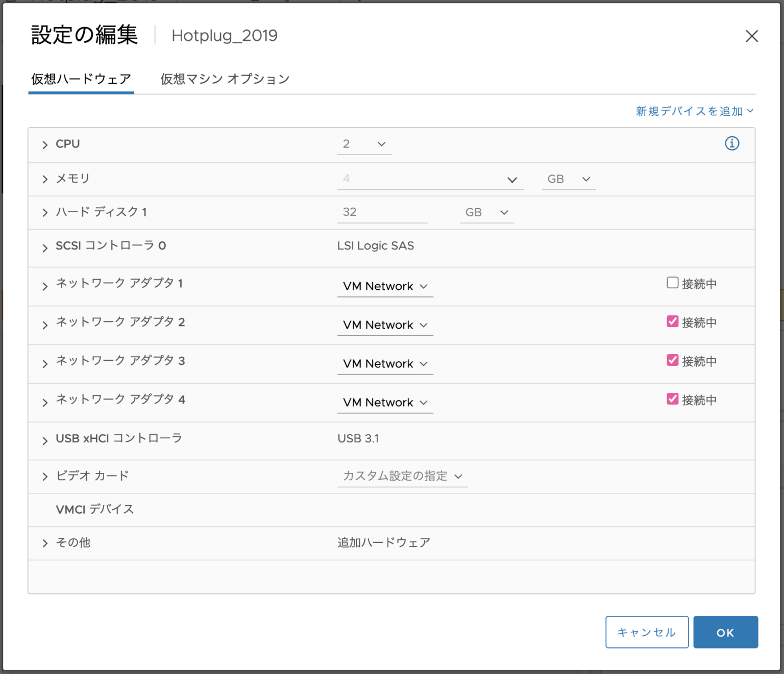Screen dimensions: 784x674
Task: Expand the その他 row
Action: (x=45, y=543)
